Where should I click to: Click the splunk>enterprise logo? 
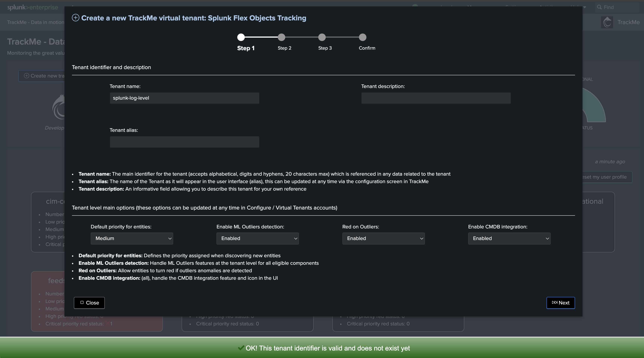pos(32,7)
